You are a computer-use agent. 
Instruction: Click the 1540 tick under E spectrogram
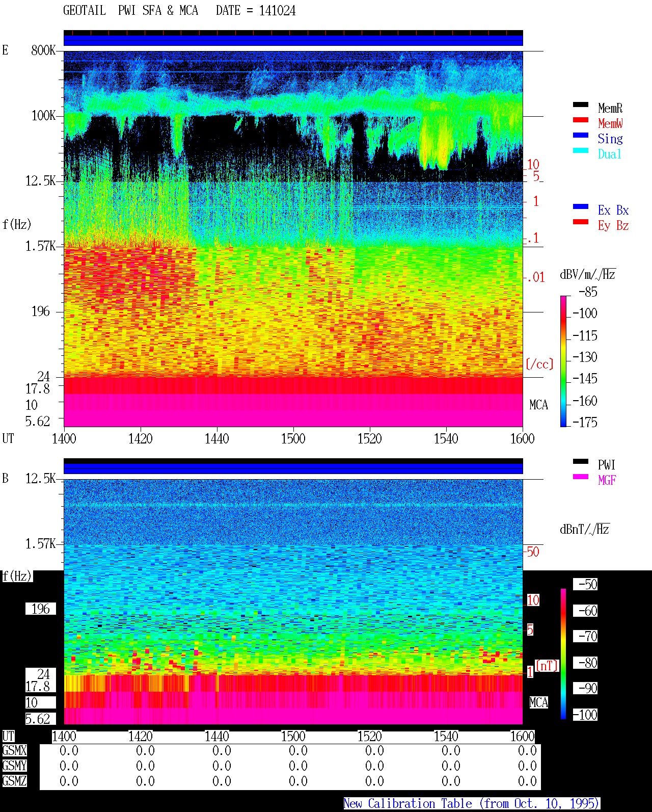[446, 438]
